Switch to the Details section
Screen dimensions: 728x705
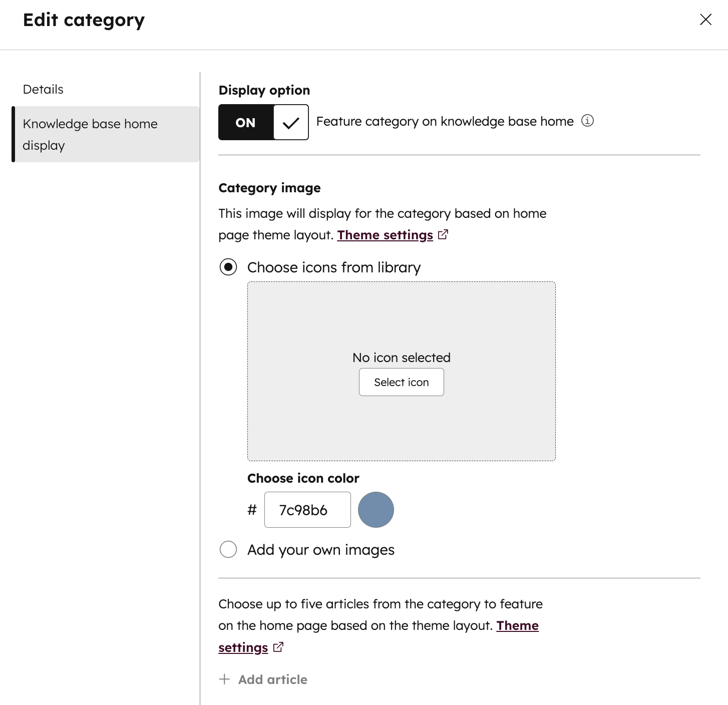tap(43, 89)
